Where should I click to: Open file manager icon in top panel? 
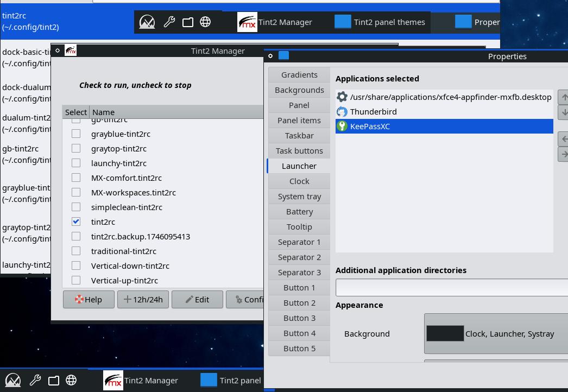(x=188, y=22)
